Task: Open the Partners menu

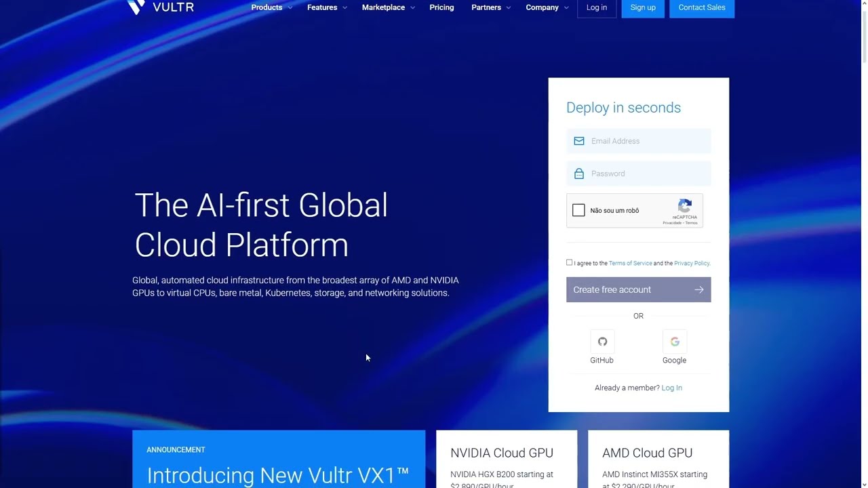Action: (x=486, y=7)
